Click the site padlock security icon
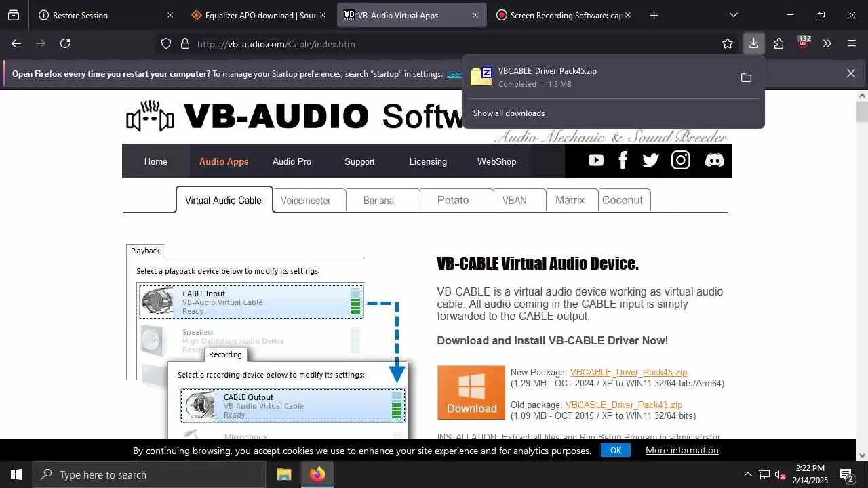Viewport: 868px width, 488px height. [x=184, y=44]
